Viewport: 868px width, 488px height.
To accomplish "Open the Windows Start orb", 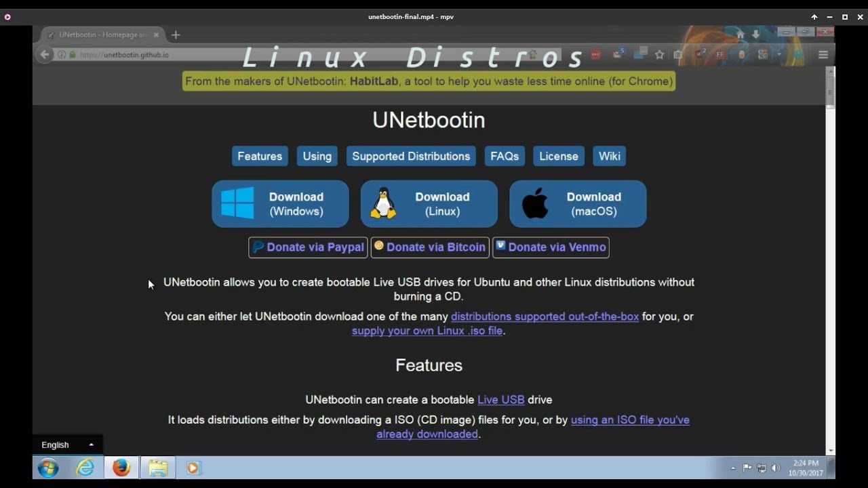I will click(x=48, y=468).
